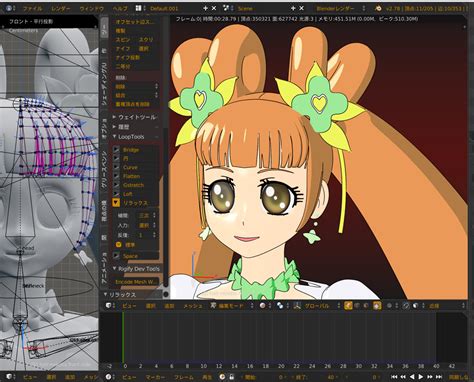Expand the 履歴 panel
Viewport: 474px width, 382px height.
pyautogui.click(x=135, y=127)
